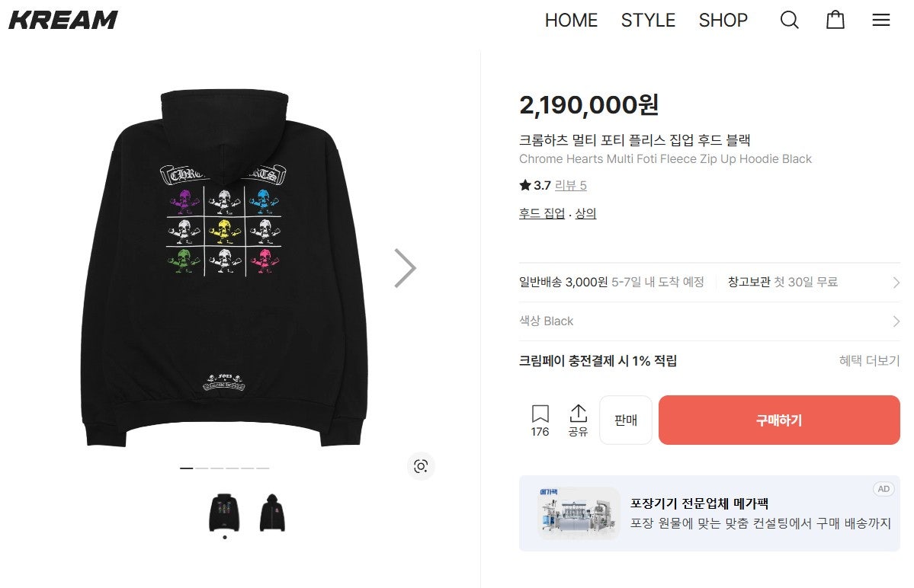Navigate to the SHOP menu

723,20
